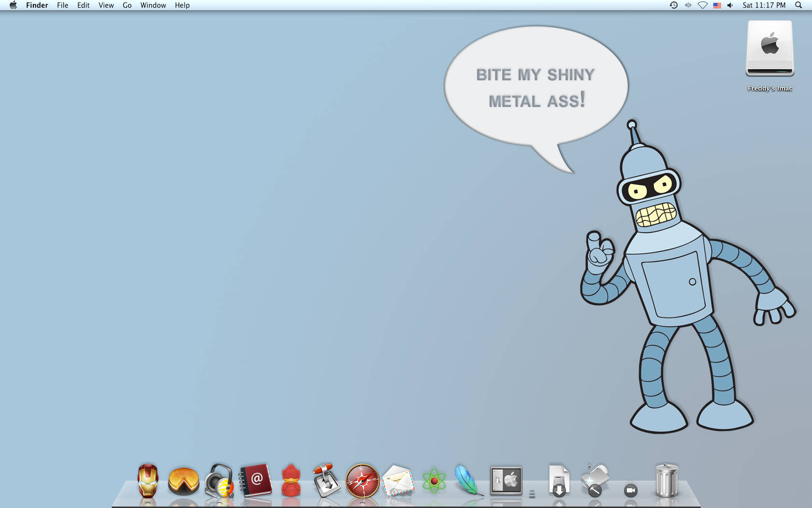Select the Freddy's Imac drive label

(x=770, y=89)
